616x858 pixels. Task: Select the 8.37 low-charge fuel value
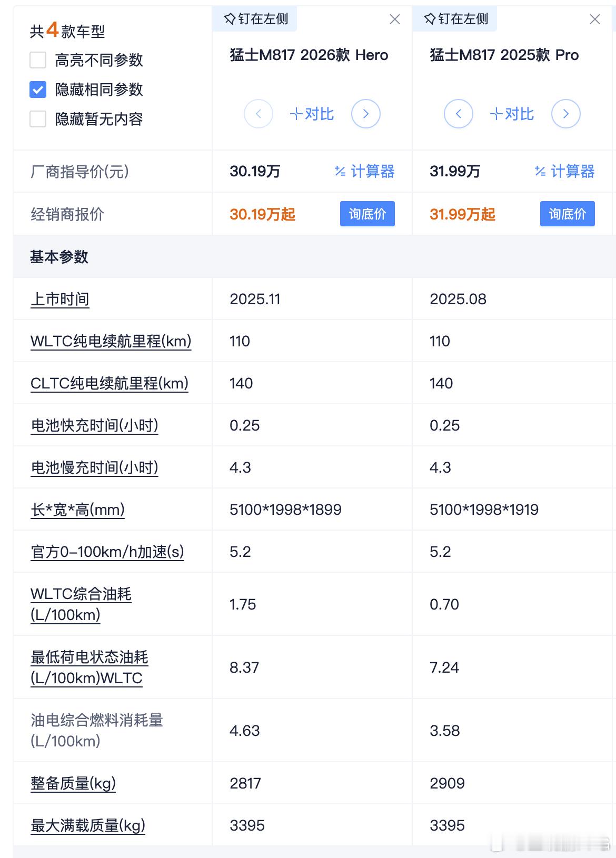[244, 667]
